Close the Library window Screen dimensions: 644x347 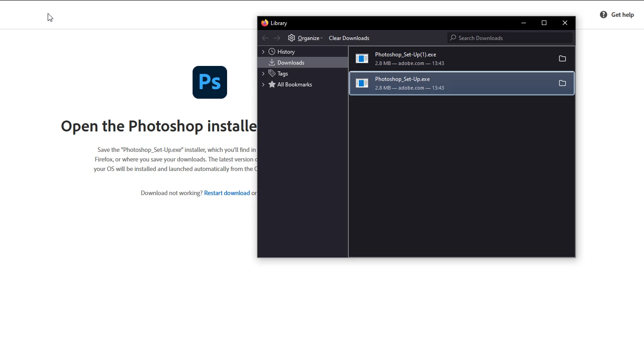click(x=565, y=23)
